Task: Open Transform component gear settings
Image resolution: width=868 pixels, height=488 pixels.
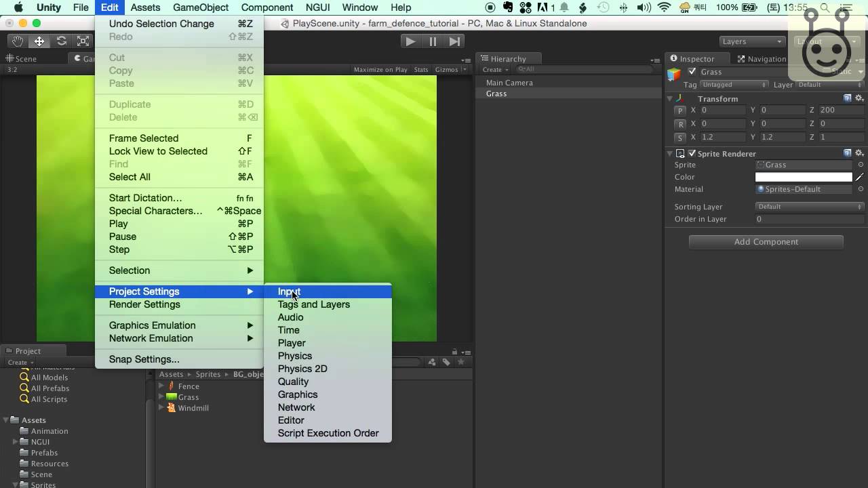Action: (859, 98)
